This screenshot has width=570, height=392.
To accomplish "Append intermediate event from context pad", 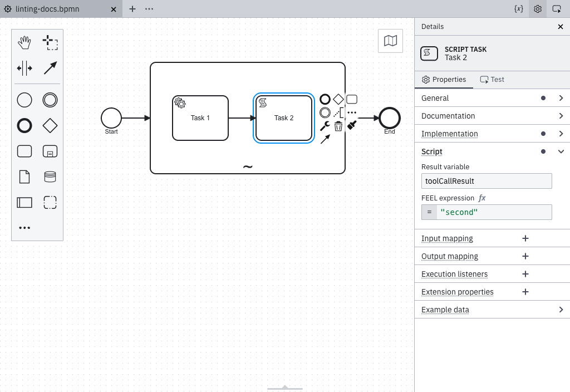I will 325,112.
